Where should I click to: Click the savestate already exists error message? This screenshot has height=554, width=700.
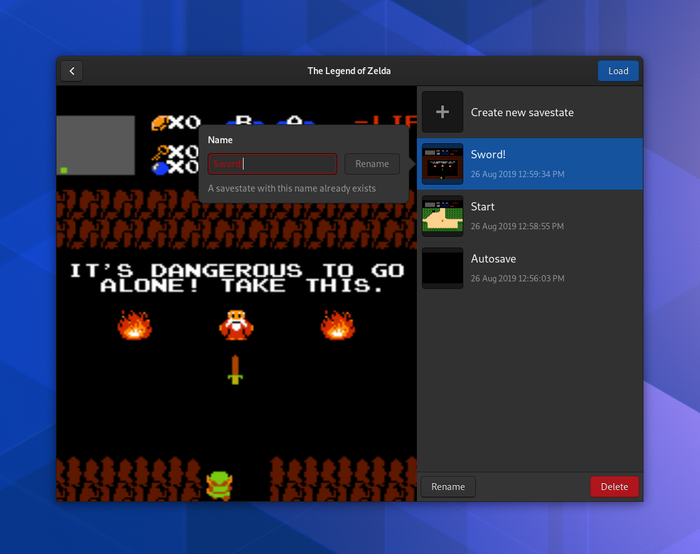tap(292, 188)
